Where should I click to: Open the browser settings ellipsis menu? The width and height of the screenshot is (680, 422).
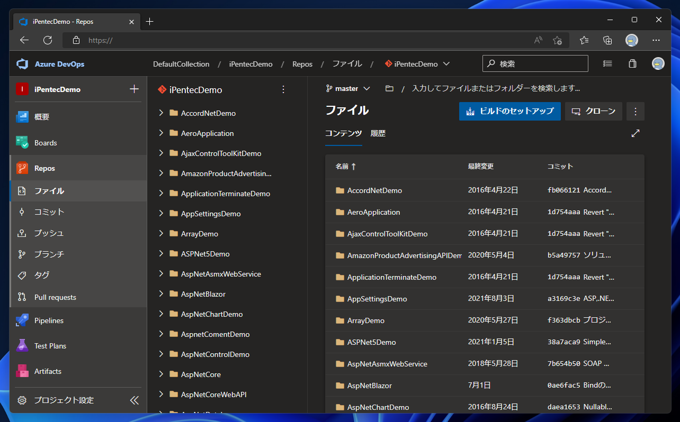pos(656,40)
